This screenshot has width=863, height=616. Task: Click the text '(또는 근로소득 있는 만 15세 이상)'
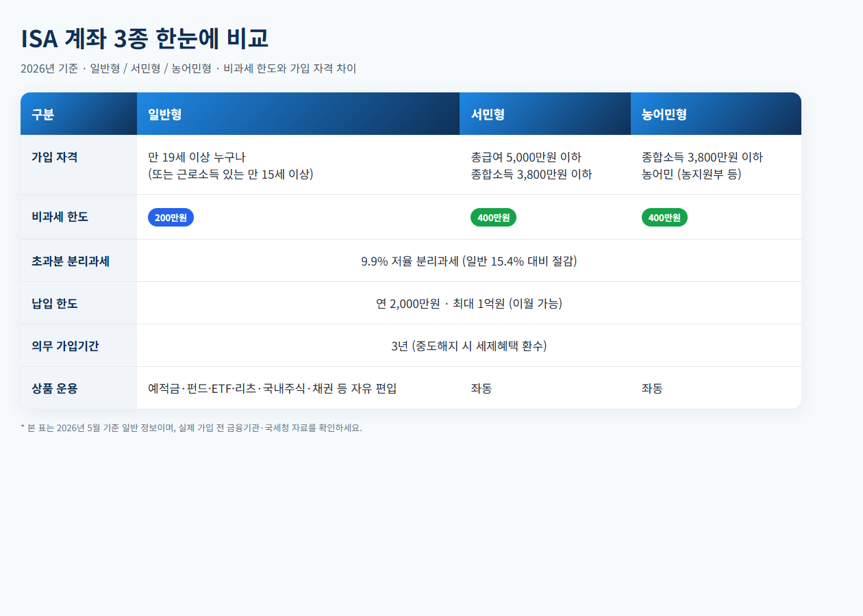[x=231, y=174]
